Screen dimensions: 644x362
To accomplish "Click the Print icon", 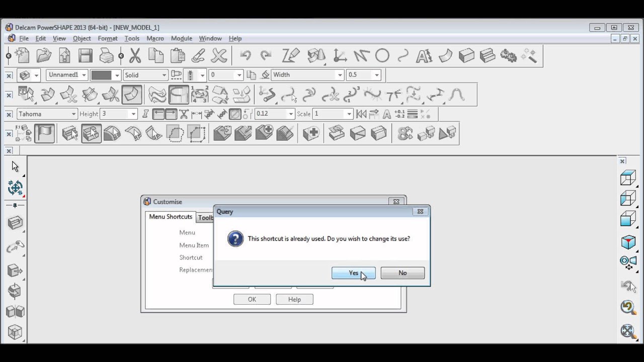I will [x=106, y=55].
